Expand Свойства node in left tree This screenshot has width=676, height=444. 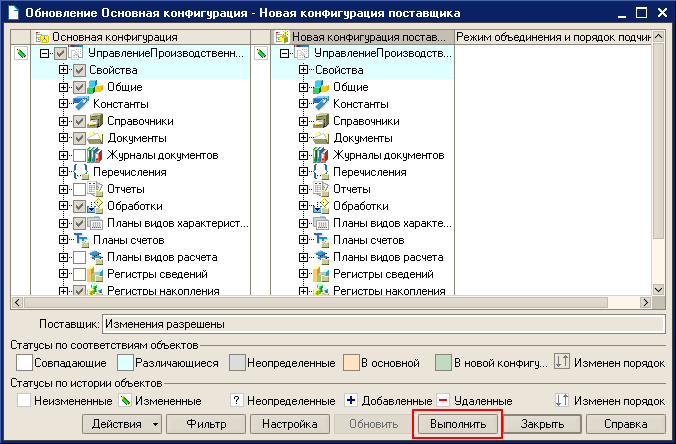(x=63, y=70)
